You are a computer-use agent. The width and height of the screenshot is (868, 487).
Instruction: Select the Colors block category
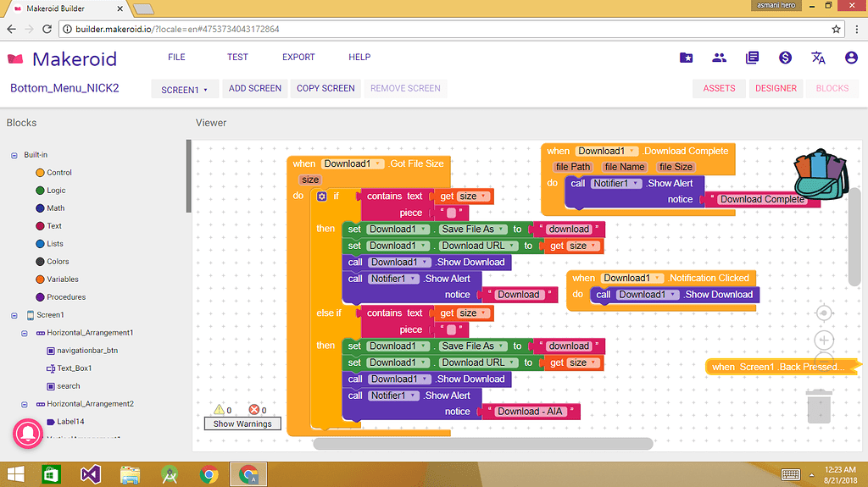pyautogui.click(x=58, y=262)
